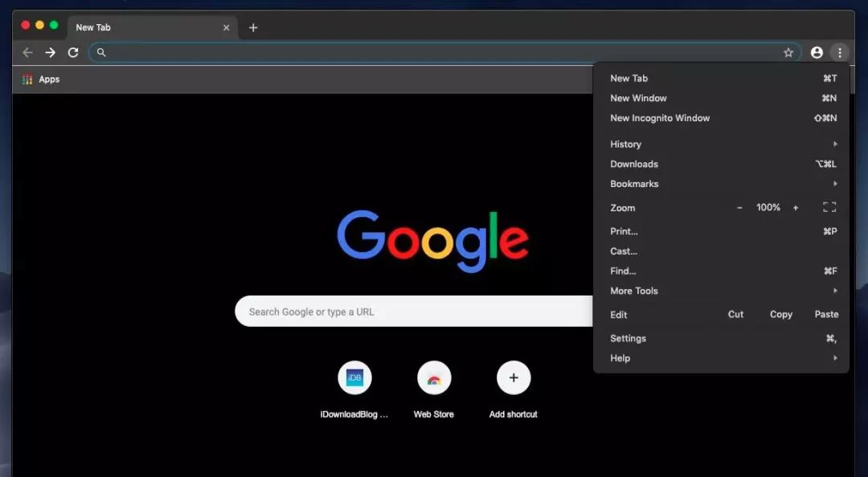This screenshot has height=477, width=868.
Task: Select the New Tab tab title
Action: [x=93, y=27]
